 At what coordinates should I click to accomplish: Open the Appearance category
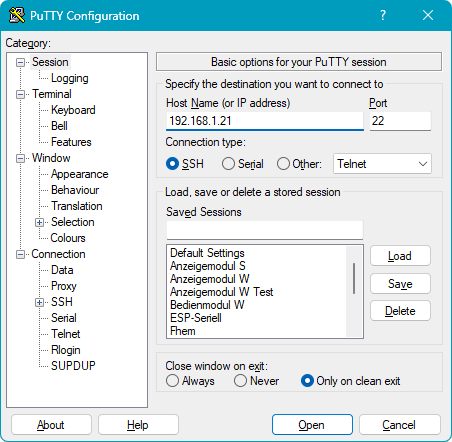point(79,174)
